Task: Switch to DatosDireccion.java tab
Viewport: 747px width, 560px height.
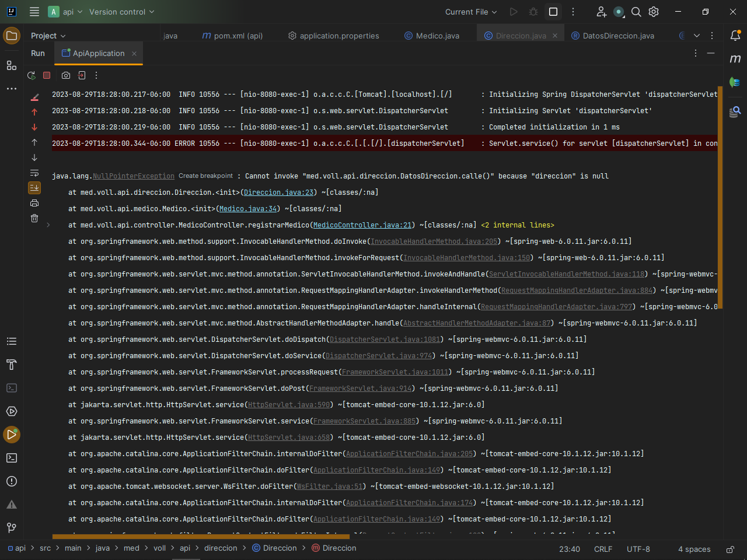Action: 613,36
